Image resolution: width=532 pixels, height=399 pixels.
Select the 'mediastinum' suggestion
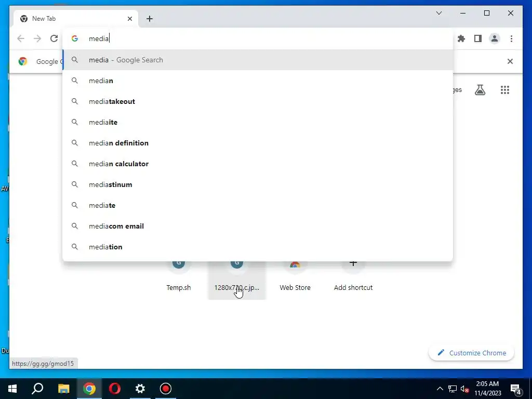tap(258, 184)
